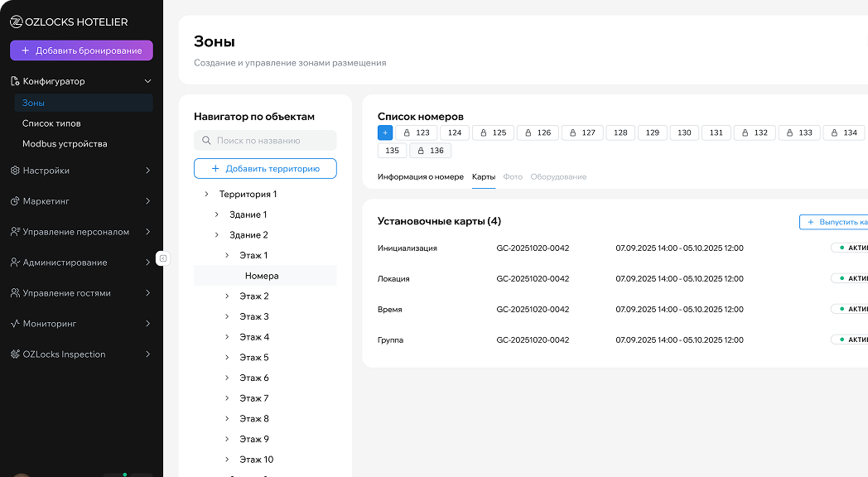Click the Marketing icon in sidebar
Viewport: 868px width, 477px height.
click(15, 201)
